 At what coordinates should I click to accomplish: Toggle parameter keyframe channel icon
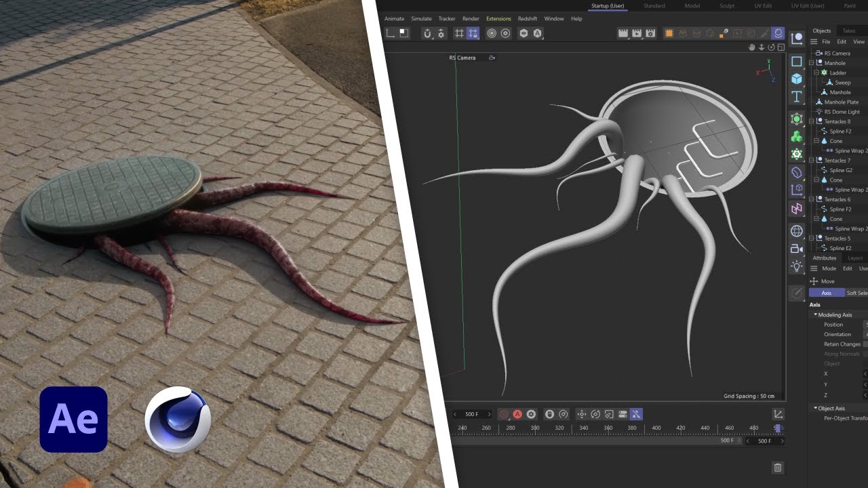click(623, 414)
